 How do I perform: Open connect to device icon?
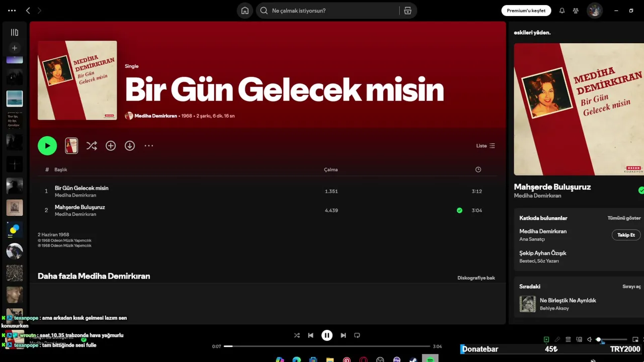[x=579, y=340]
